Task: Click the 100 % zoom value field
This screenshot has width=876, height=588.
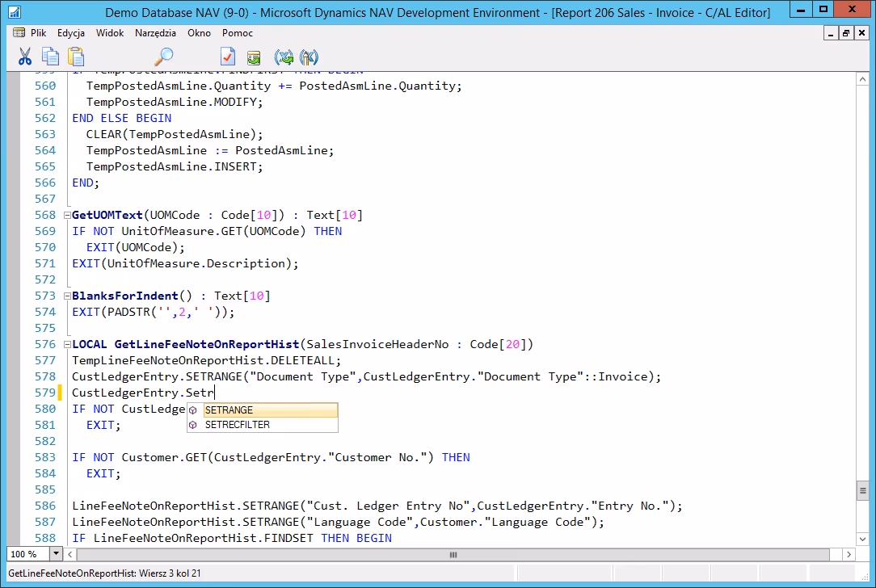Action: (x=28, y=554)
